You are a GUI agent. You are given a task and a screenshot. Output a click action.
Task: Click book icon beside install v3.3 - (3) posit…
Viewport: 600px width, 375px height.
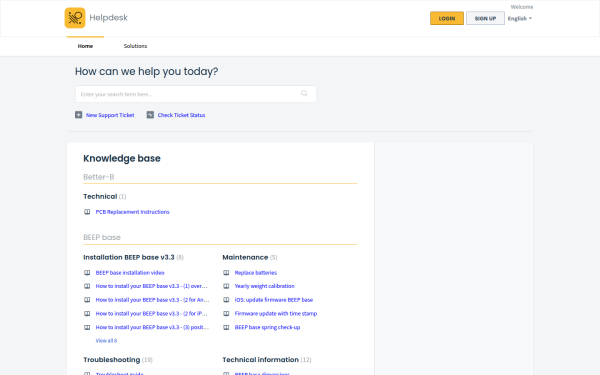[x=87, y=328]
